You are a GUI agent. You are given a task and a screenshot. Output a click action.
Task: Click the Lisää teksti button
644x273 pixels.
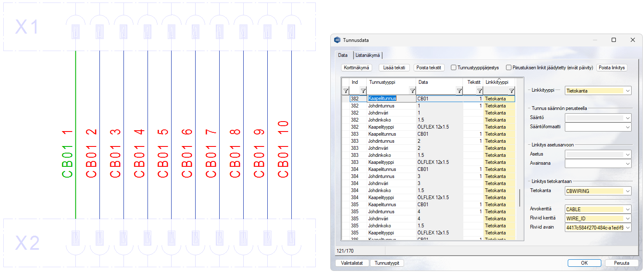coord(394,68)
